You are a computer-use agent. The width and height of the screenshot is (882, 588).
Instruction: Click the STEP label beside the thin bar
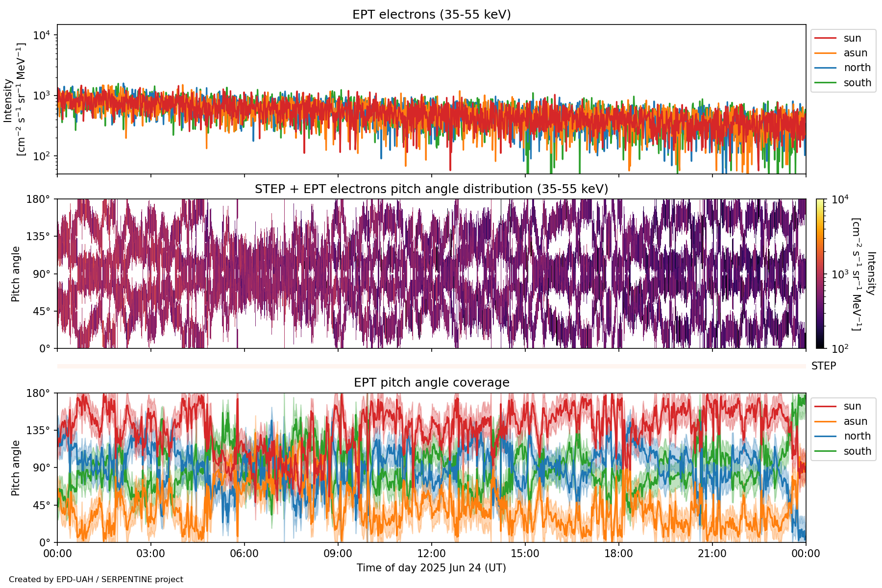(823, 366)
